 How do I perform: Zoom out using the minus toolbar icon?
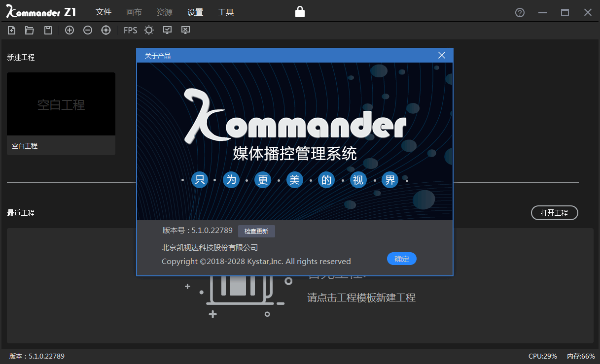click(x=87, y=30)
